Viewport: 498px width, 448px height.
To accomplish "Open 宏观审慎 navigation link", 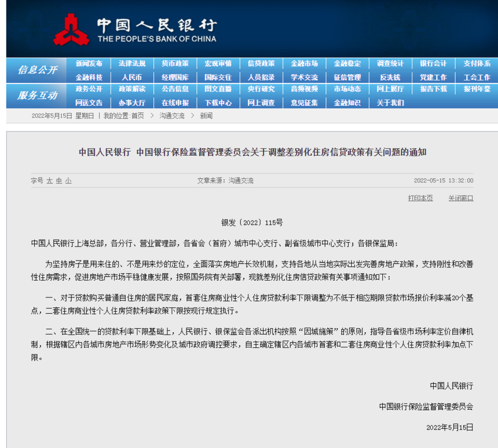I will coord(218,64).
